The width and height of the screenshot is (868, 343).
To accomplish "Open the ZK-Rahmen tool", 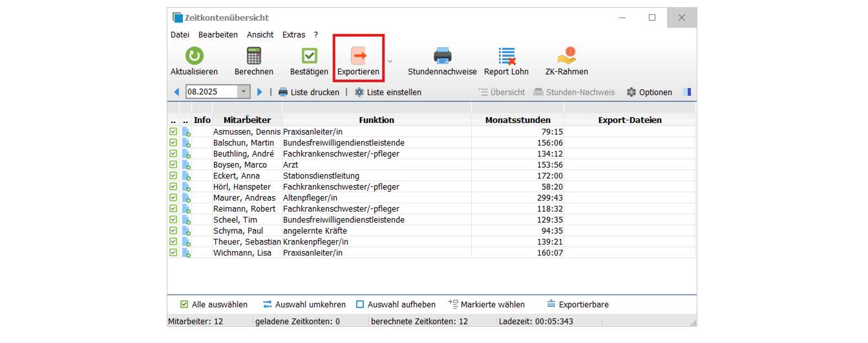I will tap(566, 56).
